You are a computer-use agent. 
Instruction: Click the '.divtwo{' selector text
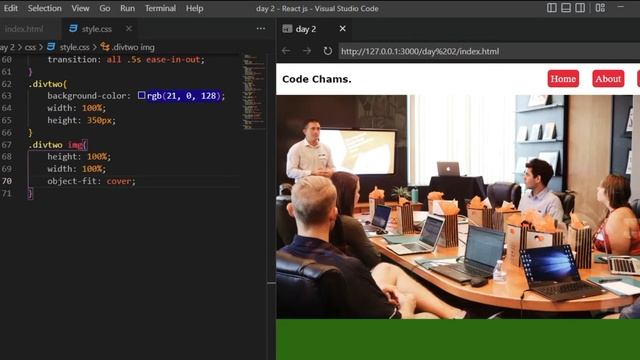[47, 84]
